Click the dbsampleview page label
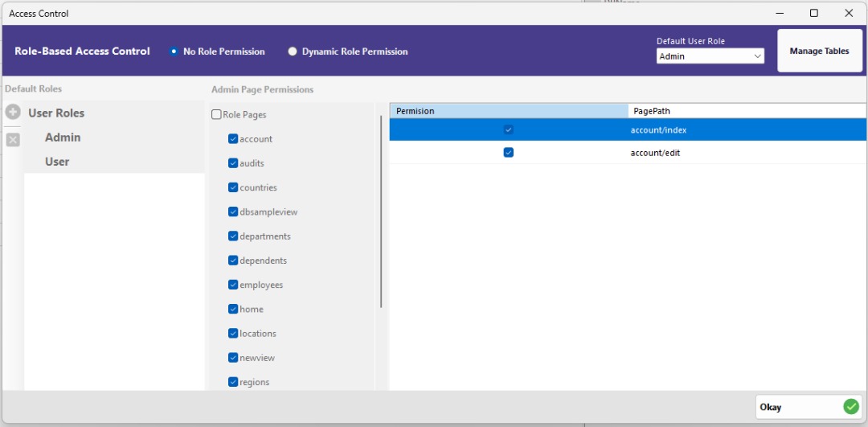The width and height of the screenshot is (868, 427). pyautogui.click(x=268, y=212)
